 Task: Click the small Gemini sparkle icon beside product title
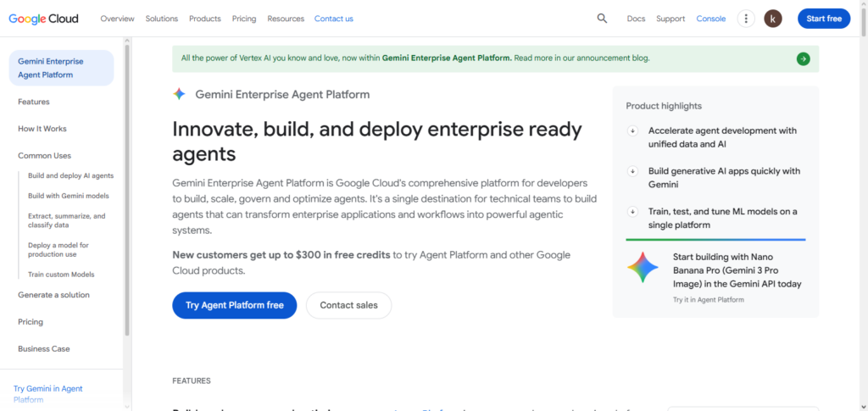tap(179, 94)
